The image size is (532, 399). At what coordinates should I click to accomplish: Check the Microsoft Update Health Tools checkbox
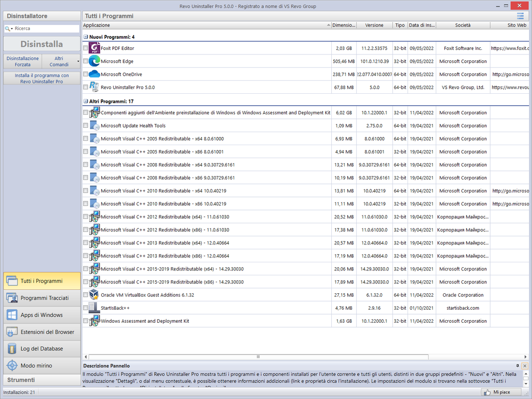(86, 125)
